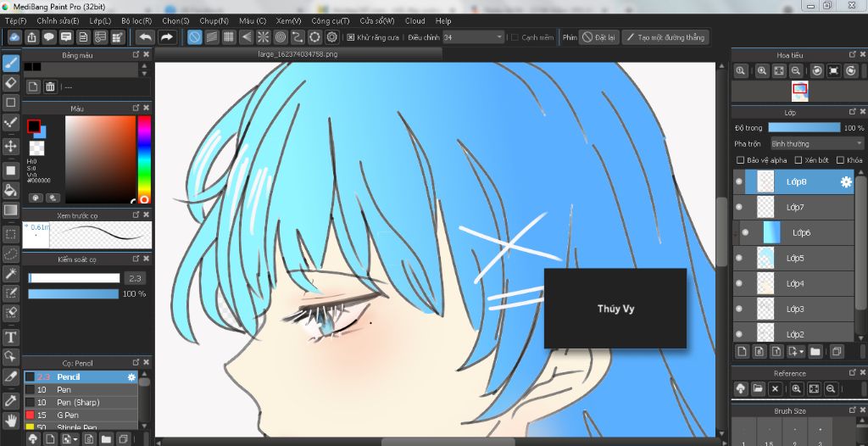Open the Pha trộn blending mode dropdown
Screen dimensions: 868x446
coord(816,143)
